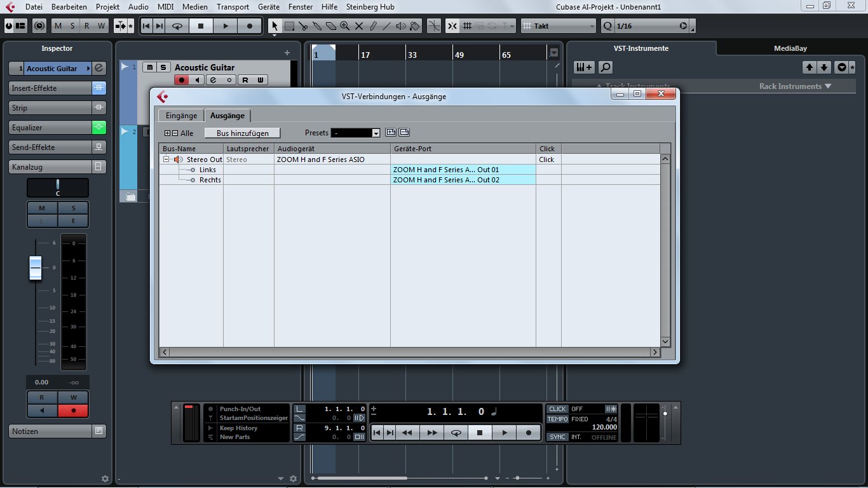Open the Geräte menu

click(x=269, y=6)
